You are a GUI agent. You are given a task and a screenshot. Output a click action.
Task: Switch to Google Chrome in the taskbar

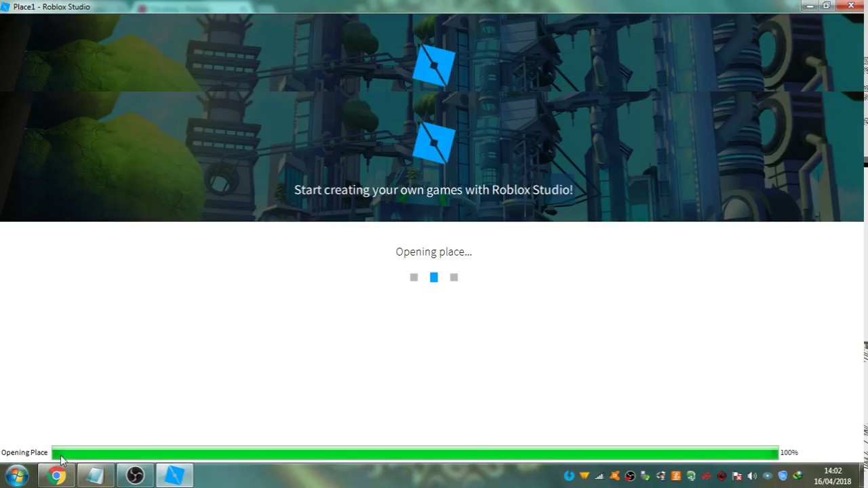pos(57,476)
